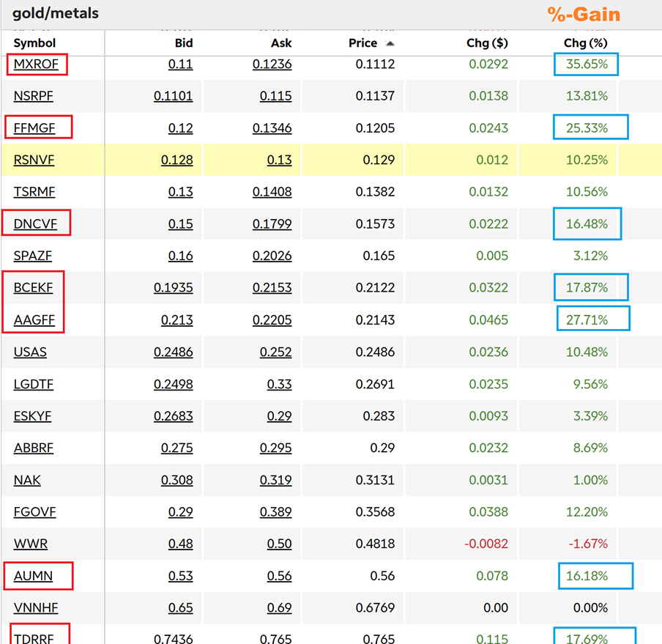
Task: Select the RSNVF symbol in highlighted row
Action: pos(34,160)
